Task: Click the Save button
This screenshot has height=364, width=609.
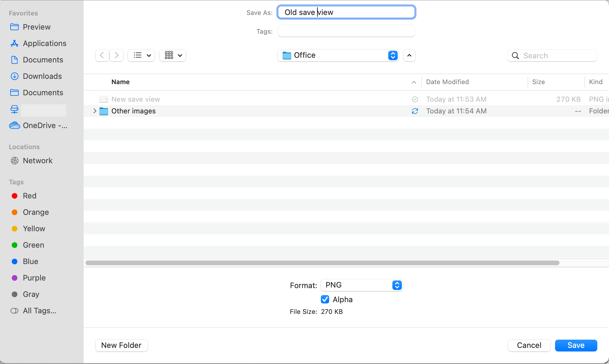Action: pyautogui.click(x=576, y=346)
